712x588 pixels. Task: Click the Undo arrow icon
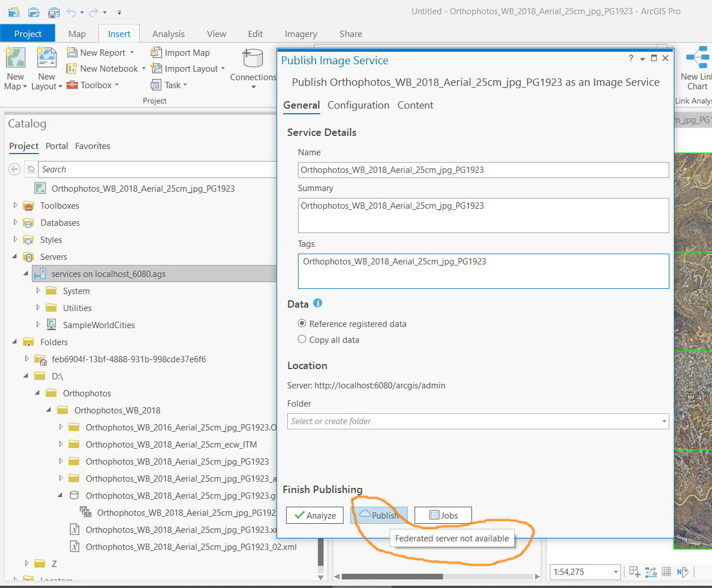[71, 12]
